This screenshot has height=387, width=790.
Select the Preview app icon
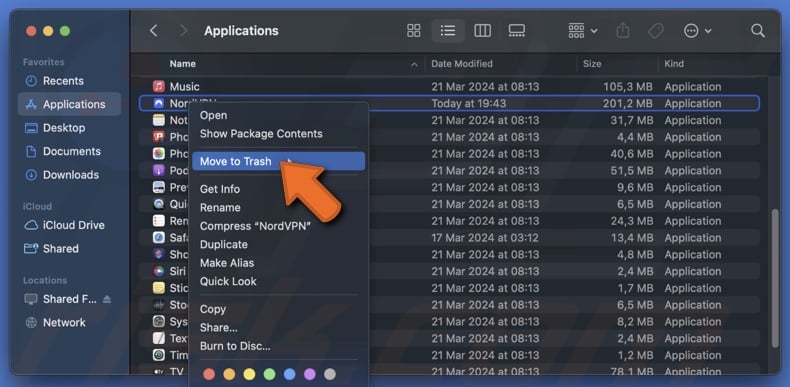click(159, 187)
